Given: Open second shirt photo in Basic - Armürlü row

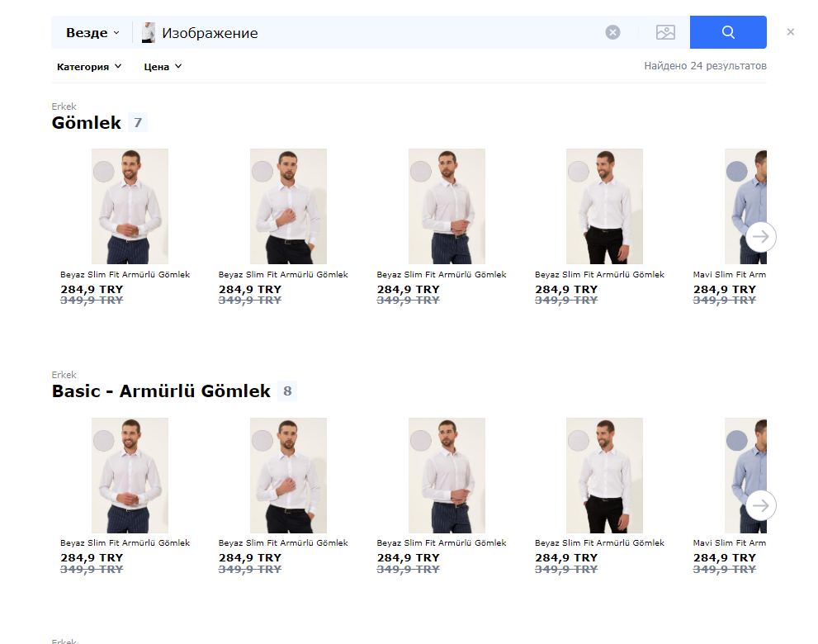Looking at the screenshot, I should 288,475.
